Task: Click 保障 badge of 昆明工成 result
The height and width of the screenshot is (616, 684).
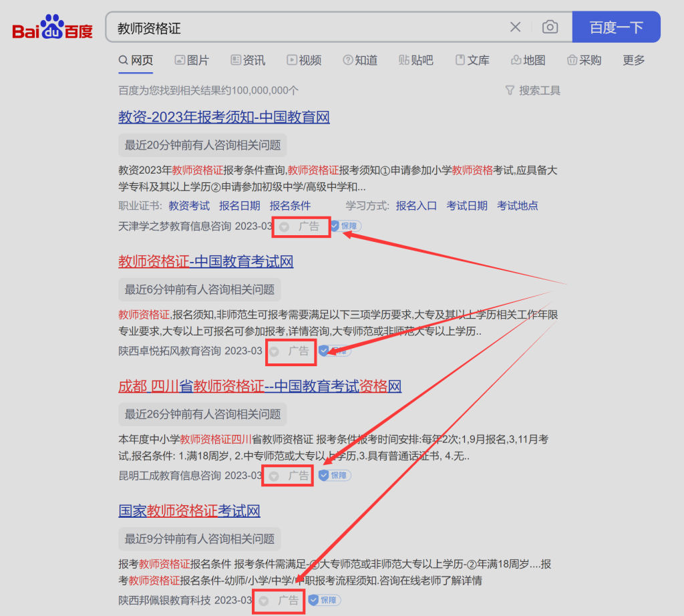Action: click(335, 476)
